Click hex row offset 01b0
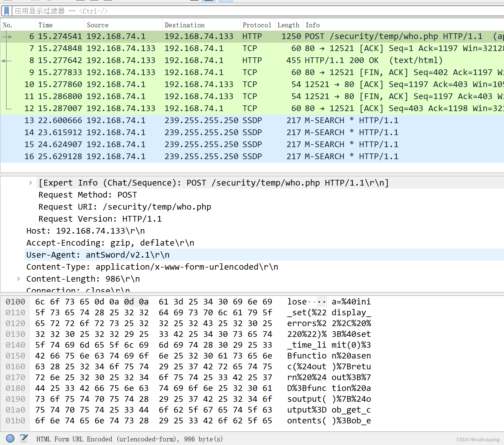504x445 pixels. pyautogui.click(x=15, y=420)
